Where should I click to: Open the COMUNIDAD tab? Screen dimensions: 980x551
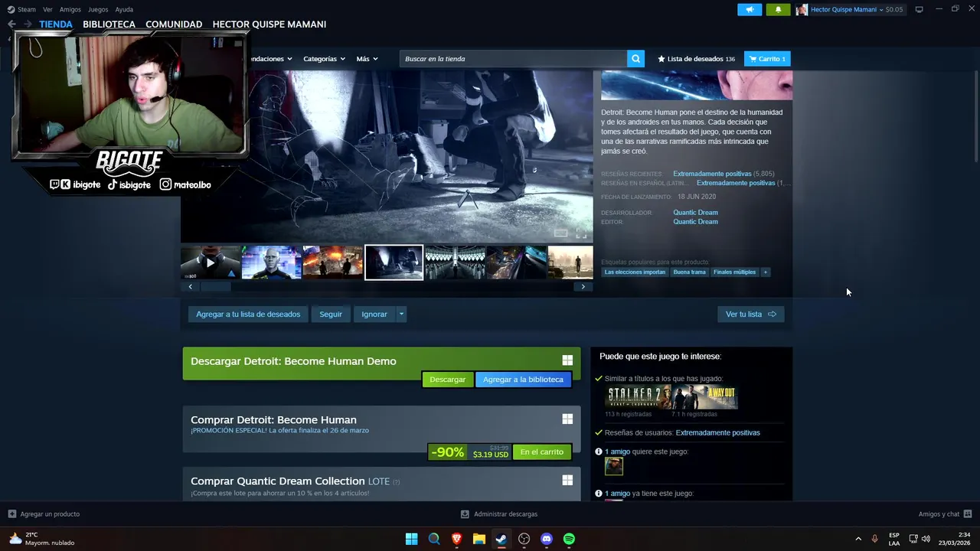point(174,24)
